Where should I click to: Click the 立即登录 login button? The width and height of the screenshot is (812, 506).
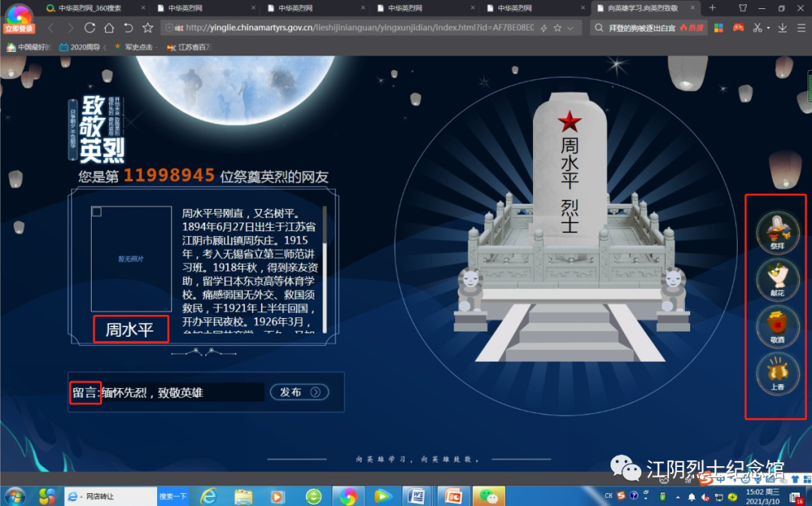point(19,19)
